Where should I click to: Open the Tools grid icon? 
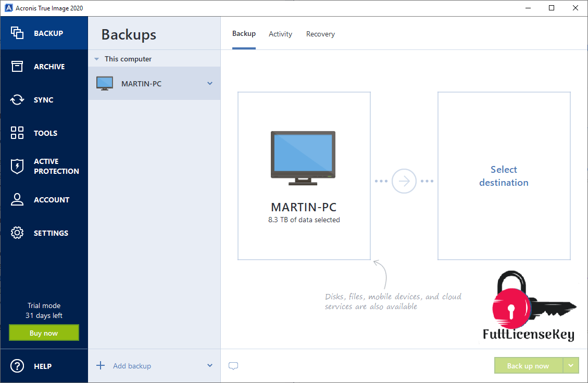coord(17,133)
